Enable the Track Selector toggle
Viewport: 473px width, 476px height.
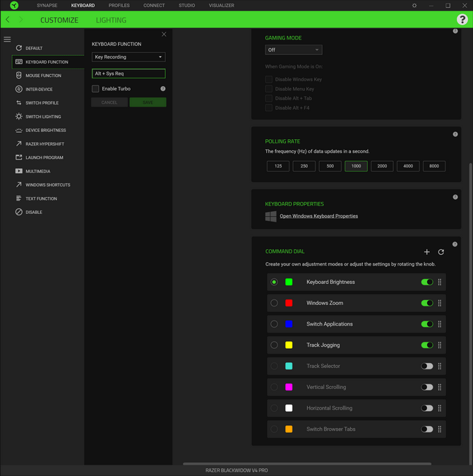(x=427, y=366)
